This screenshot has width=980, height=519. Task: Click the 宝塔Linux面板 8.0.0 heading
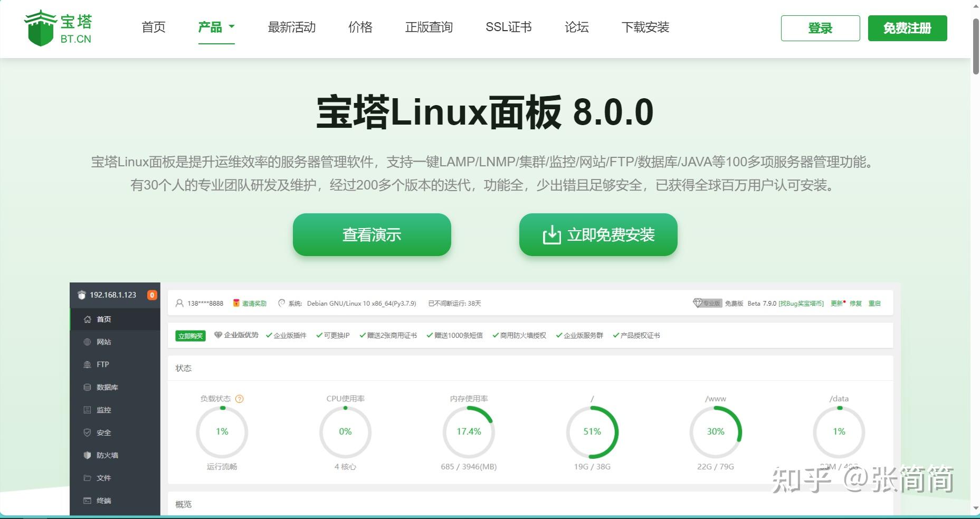[485, 112]
